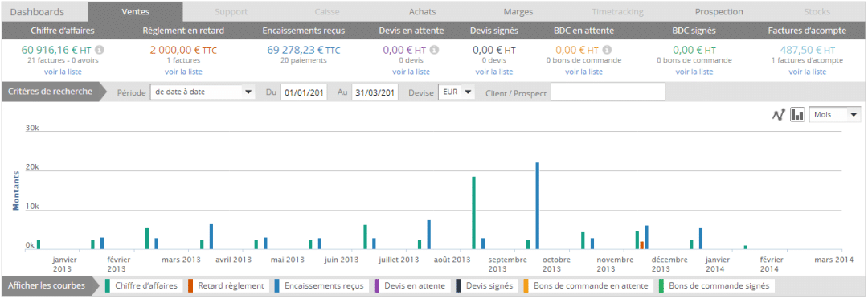
Task: Toggle the Chiffre d'affaires curve in legend
Action: coord(143,285)
